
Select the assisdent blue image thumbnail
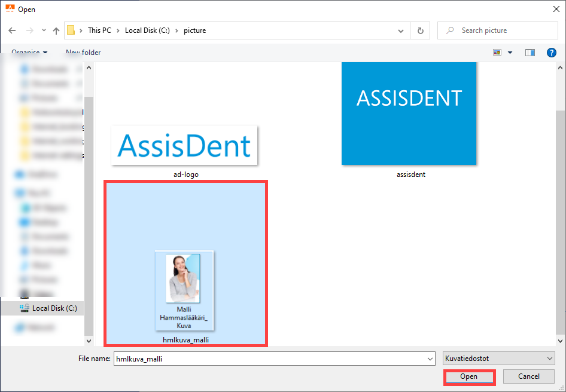coord(409,113)
